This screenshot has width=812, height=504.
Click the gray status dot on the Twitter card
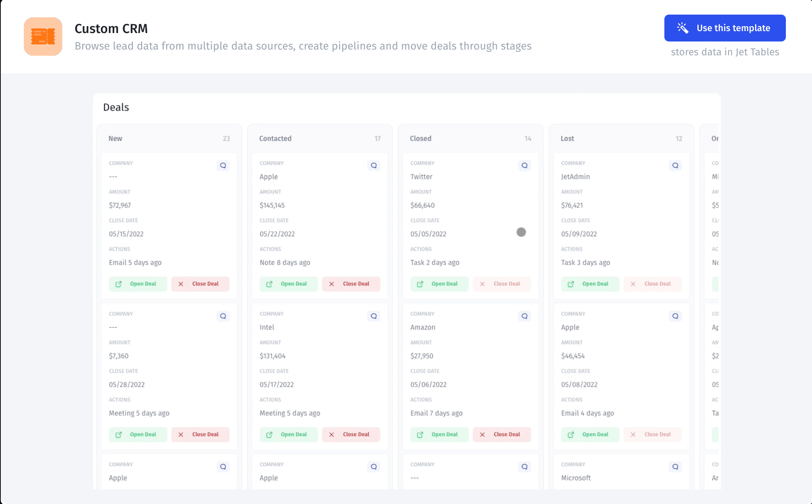pos(521,232)
